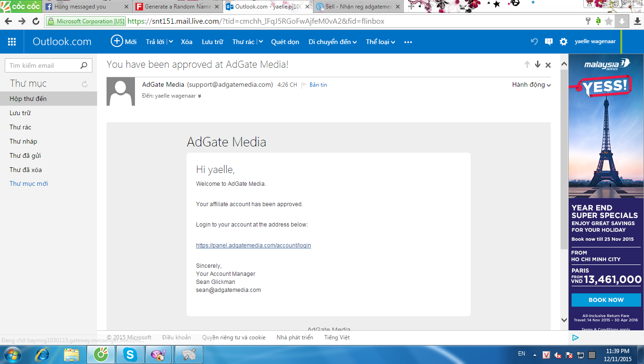
Task: Switch to the Sell - Nhận reg adgatemedia tab
Action: pos(358,7)
